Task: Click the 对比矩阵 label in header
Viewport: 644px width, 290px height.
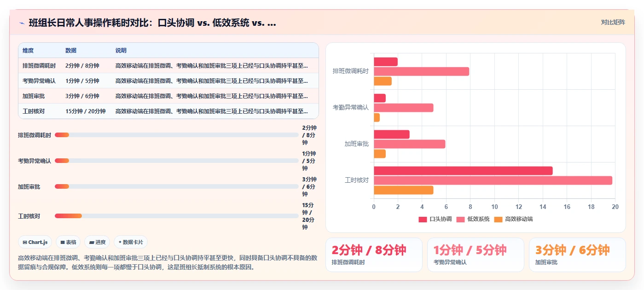Action: tap(613, 22)
